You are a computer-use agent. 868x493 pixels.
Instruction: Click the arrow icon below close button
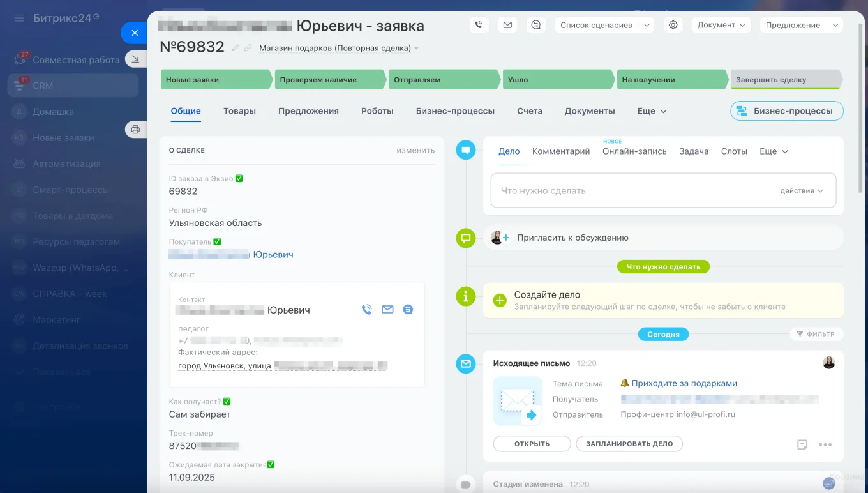pos(135,59)
